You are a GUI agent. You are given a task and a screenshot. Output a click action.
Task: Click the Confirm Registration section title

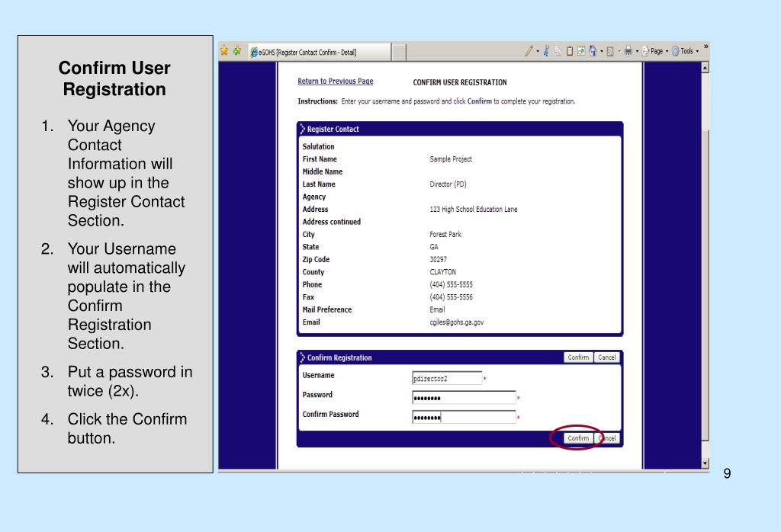point(339,357)
